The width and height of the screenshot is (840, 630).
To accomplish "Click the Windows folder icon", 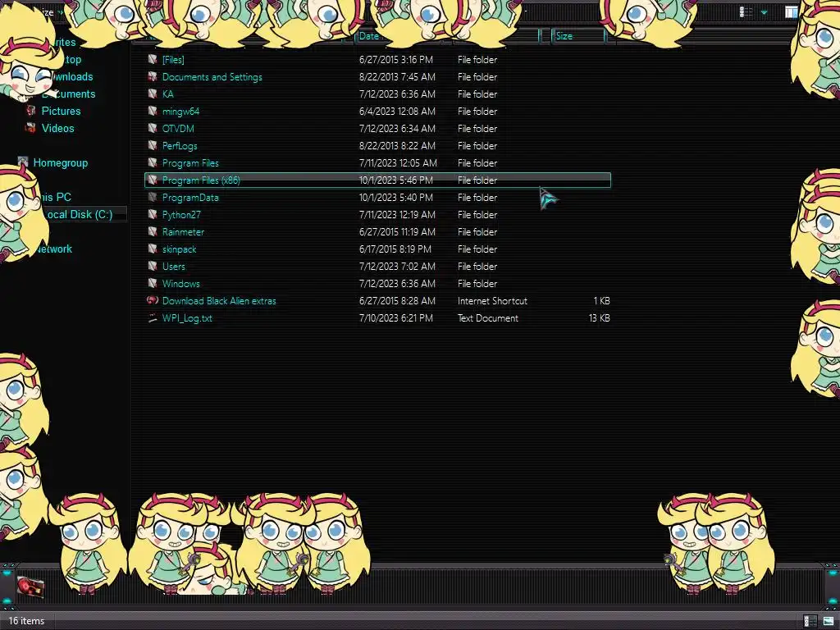I will (x=153, y=283).
